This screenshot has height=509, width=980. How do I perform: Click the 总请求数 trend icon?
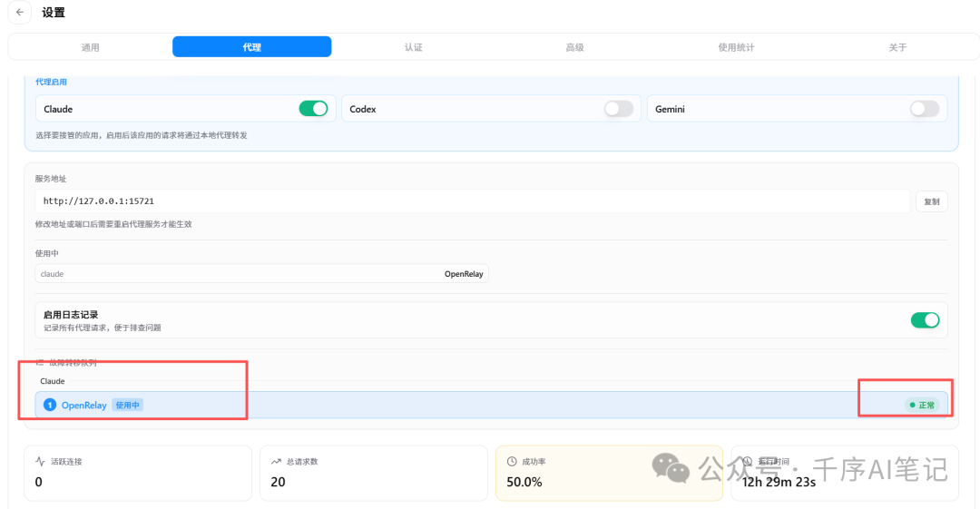[276, 462]
